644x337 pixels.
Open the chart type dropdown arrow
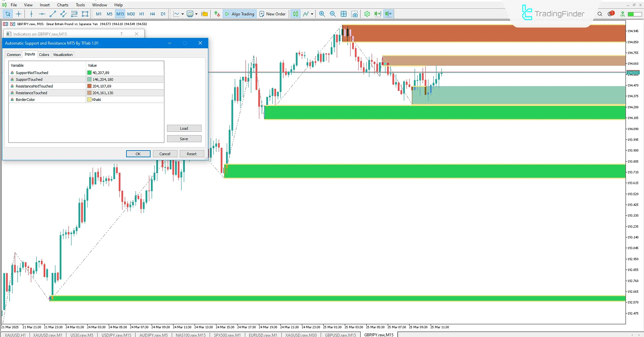point(182,14)
